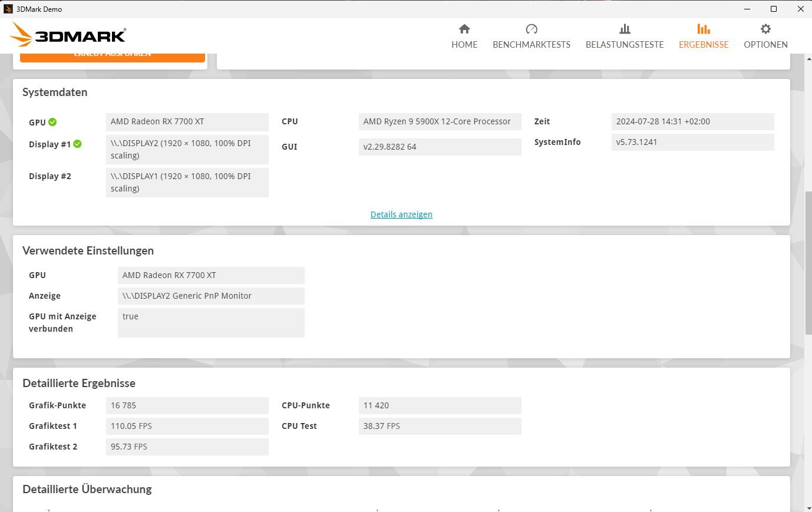Click the CPU Test value 38.37 FPS
812x512 pixels.
click(440, 426)
